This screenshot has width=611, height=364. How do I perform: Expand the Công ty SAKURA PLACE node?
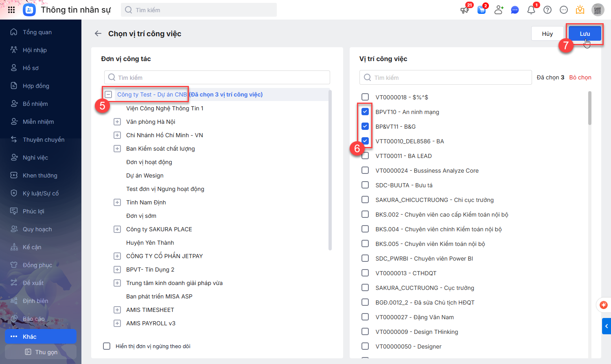click(x=117, y=229)
